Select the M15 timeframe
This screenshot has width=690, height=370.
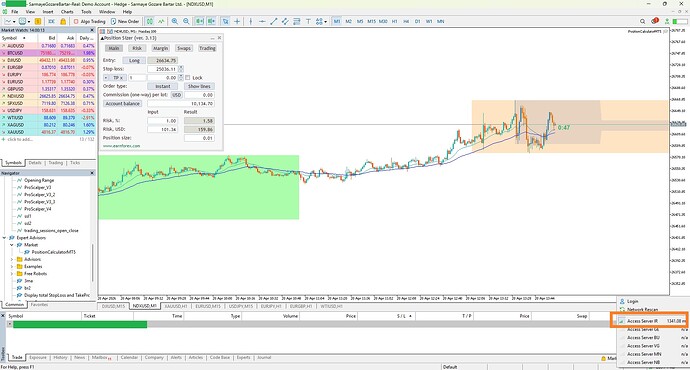click(371, 21)
